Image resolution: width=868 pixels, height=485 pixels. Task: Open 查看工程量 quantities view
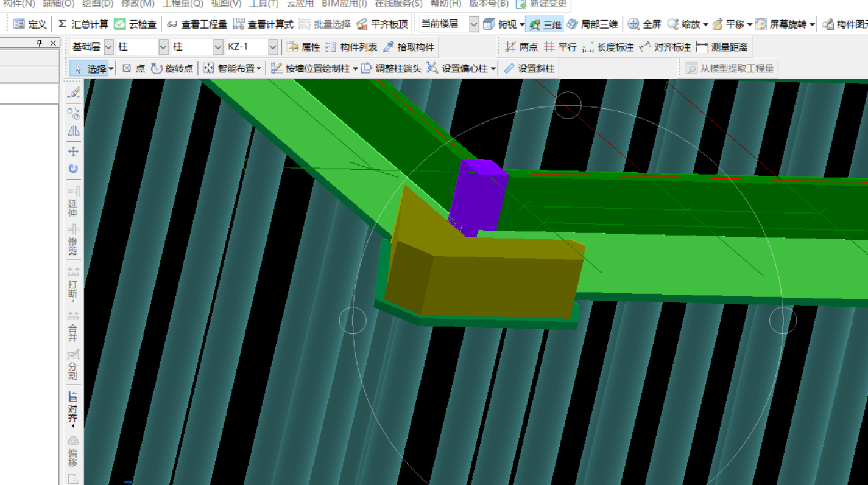tap(197, 24)
